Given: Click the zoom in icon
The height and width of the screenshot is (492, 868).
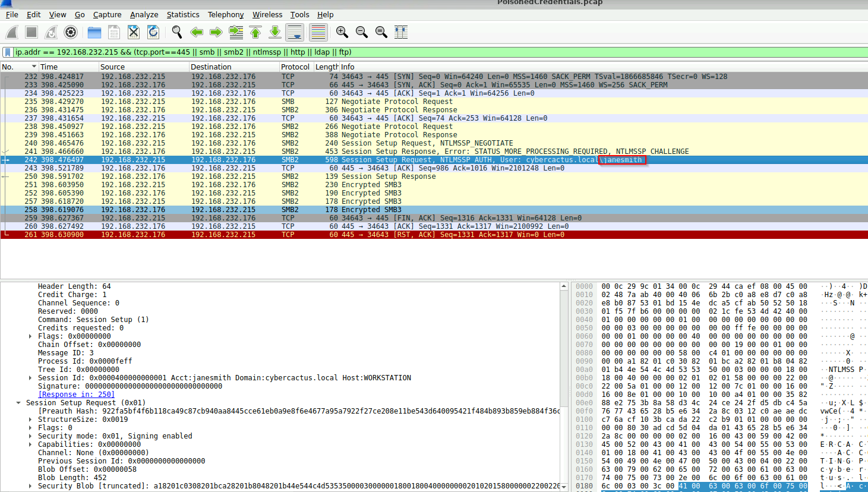Looking at the screenshot, I should point(342,32).
